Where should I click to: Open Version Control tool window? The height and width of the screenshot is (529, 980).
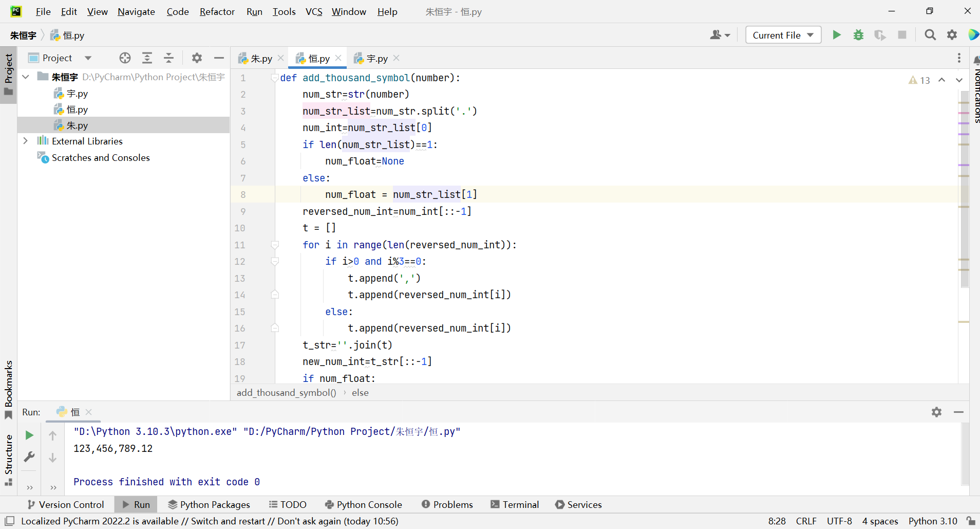66,504
